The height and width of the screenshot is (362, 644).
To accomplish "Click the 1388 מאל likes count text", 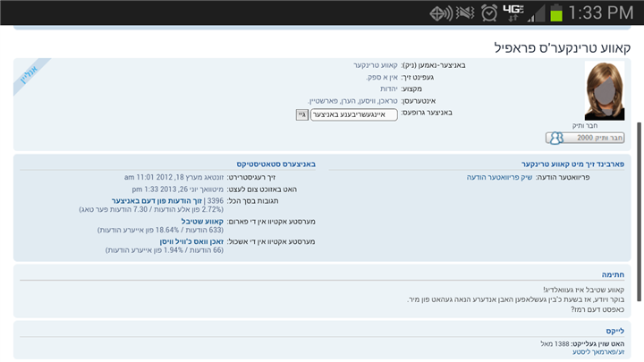I will point(555,343).
